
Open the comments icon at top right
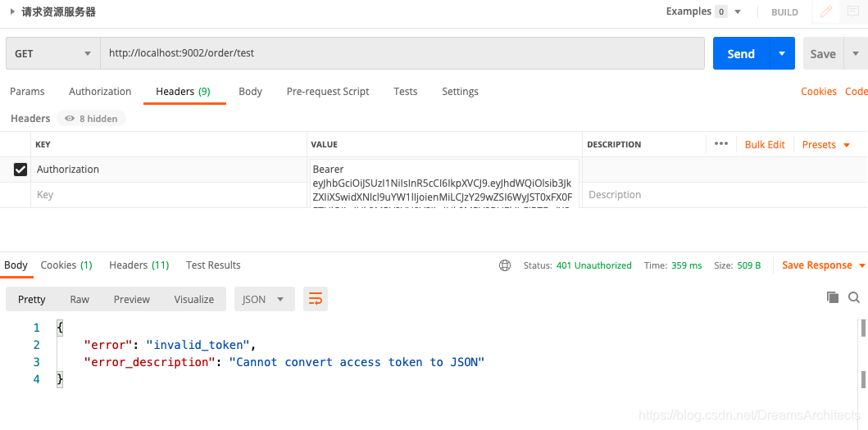point(853,11)
